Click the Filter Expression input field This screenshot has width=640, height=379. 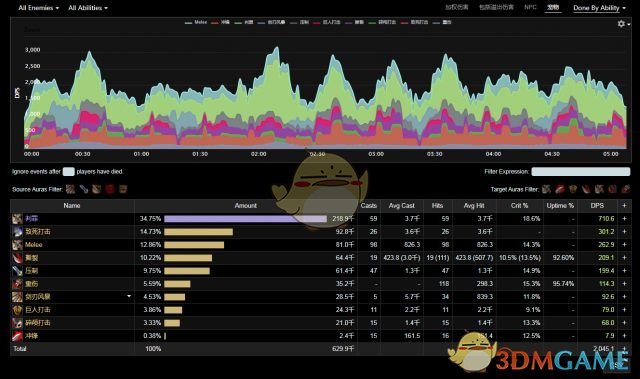580,172
